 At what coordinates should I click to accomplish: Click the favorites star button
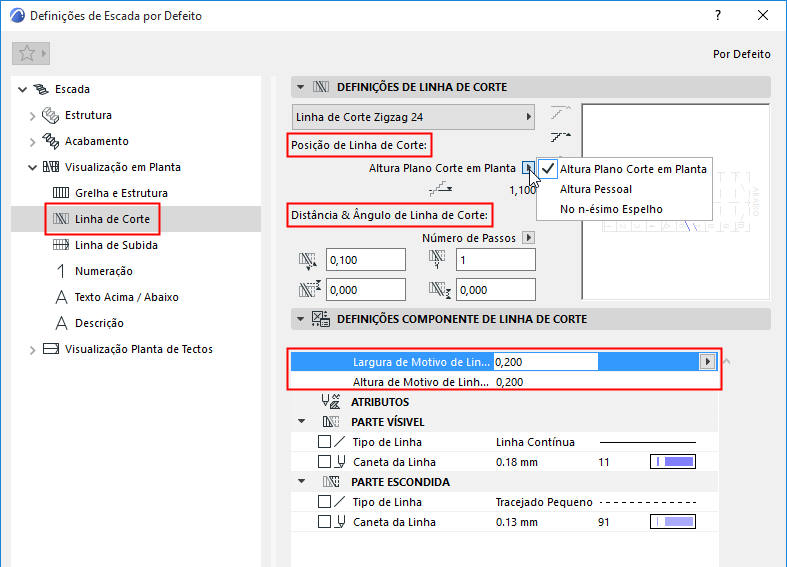[31, 54]
